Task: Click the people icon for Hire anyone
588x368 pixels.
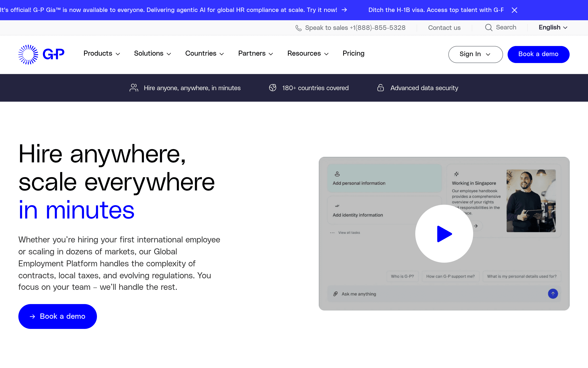Action: 134,88
